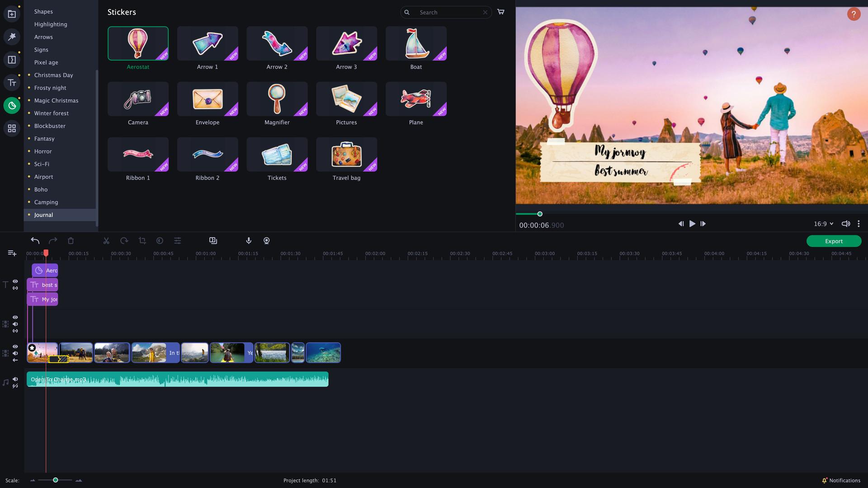Image resolution: width=868 pixels, height=488 pixels.
Task: Click the Rotate clip tool
Action: point(124,240)
